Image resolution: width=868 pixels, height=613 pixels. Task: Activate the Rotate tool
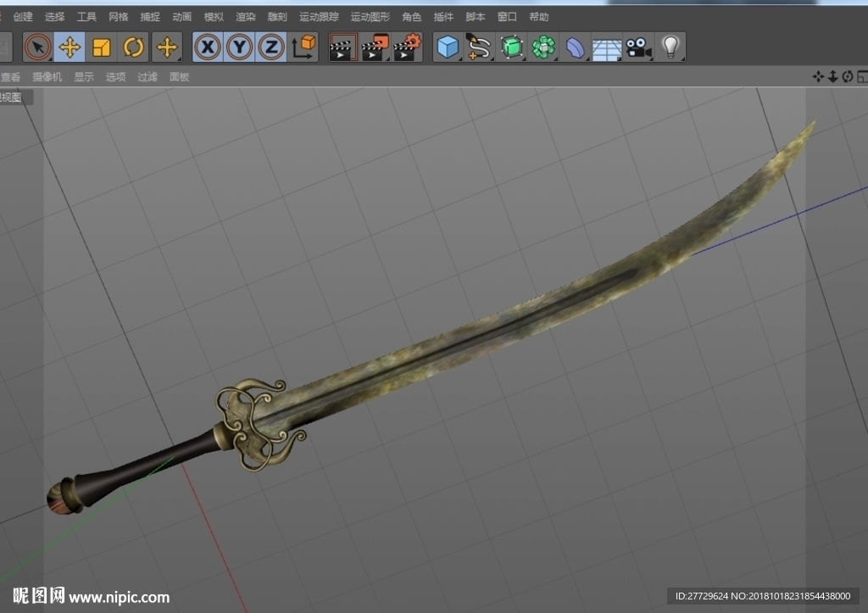coord(133,47)
